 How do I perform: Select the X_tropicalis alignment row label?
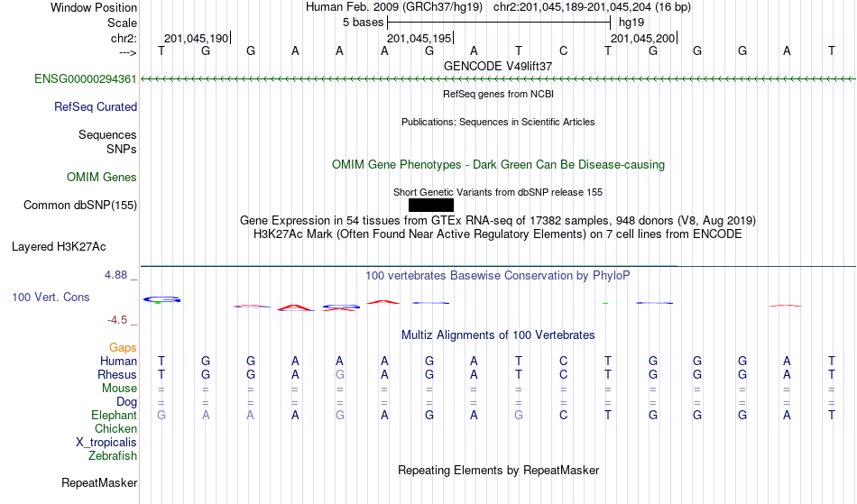point(106,443)
